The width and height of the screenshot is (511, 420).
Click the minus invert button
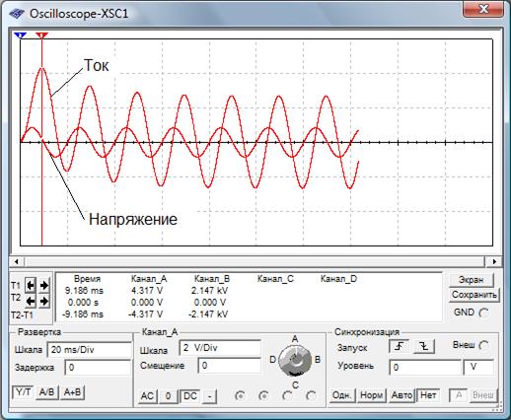pyautogui.click(x=209, y=396)
